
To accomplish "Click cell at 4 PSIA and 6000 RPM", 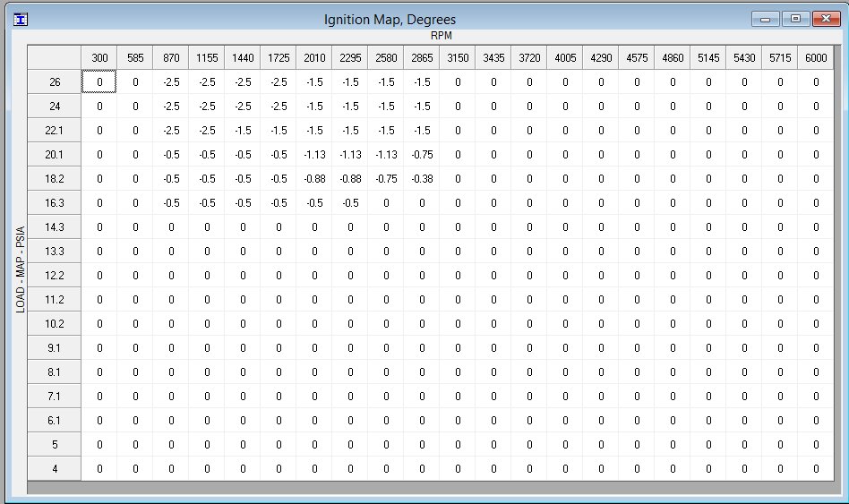I will point(816,469).
